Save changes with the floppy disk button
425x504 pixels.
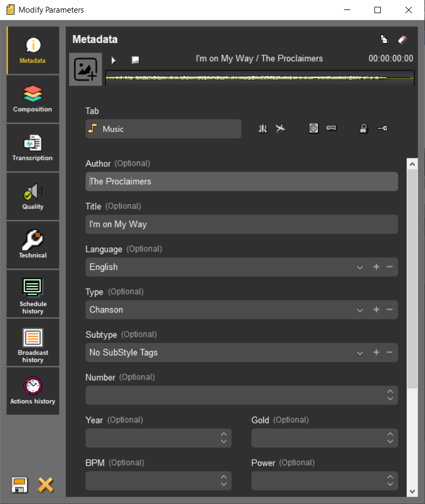(19, 485)
